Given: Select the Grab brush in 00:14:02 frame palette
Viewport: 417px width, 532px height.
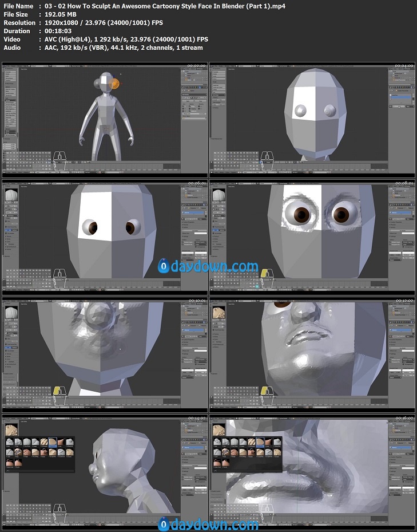Looking at the screenshot, I should 61,442.
